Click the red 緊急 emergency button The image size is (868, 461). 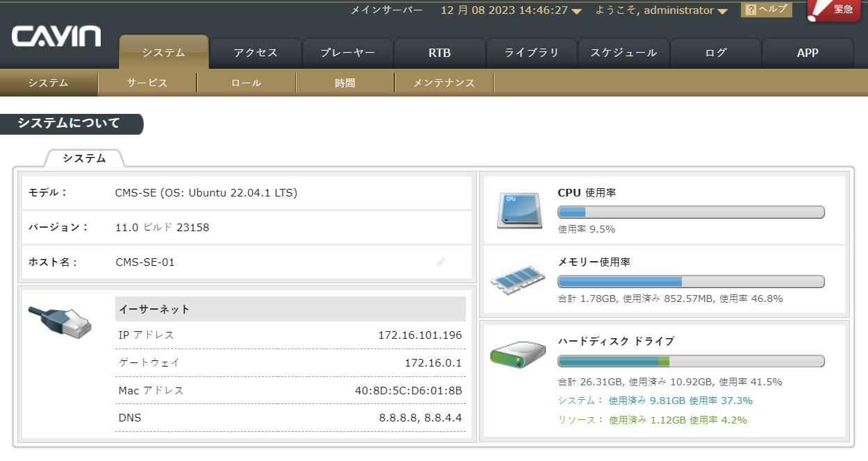point(835,10)
